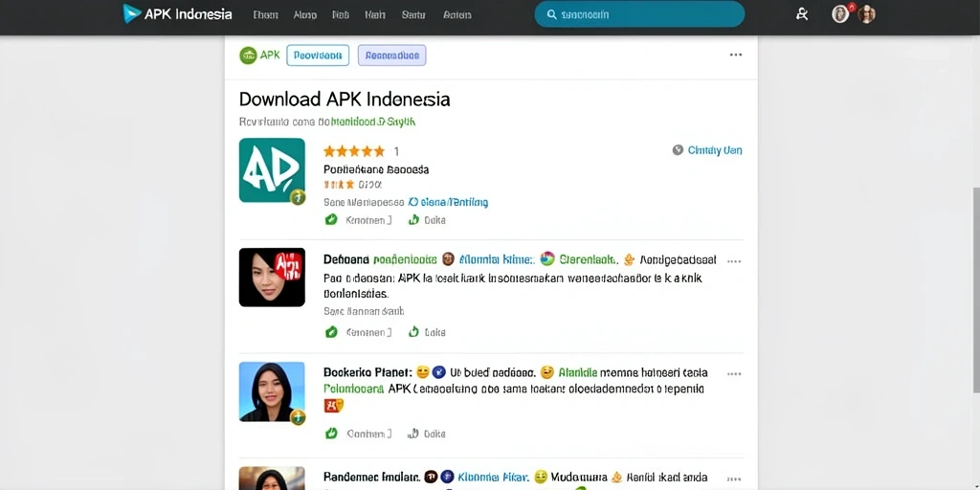
Task: Click the red-orange square icon under third post
Action: pyautogui.click(x=333, y=406)
